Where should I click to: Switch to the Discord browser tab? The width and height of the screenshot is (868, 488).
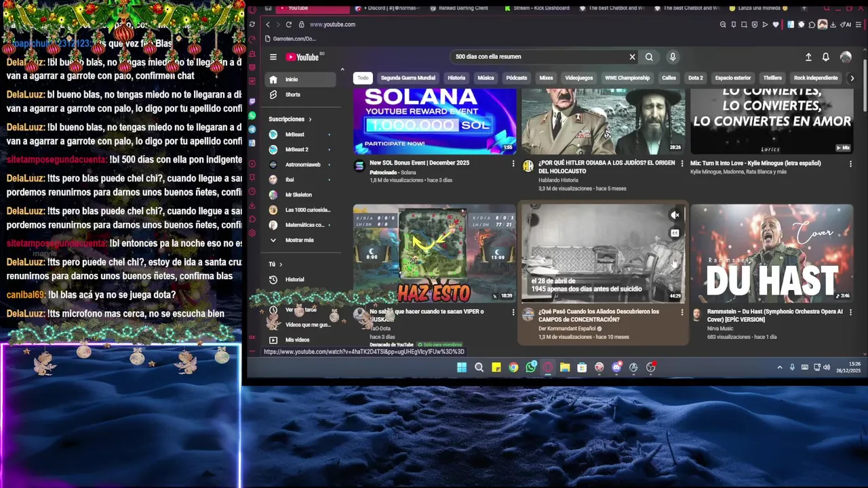[x=389, y=8]
